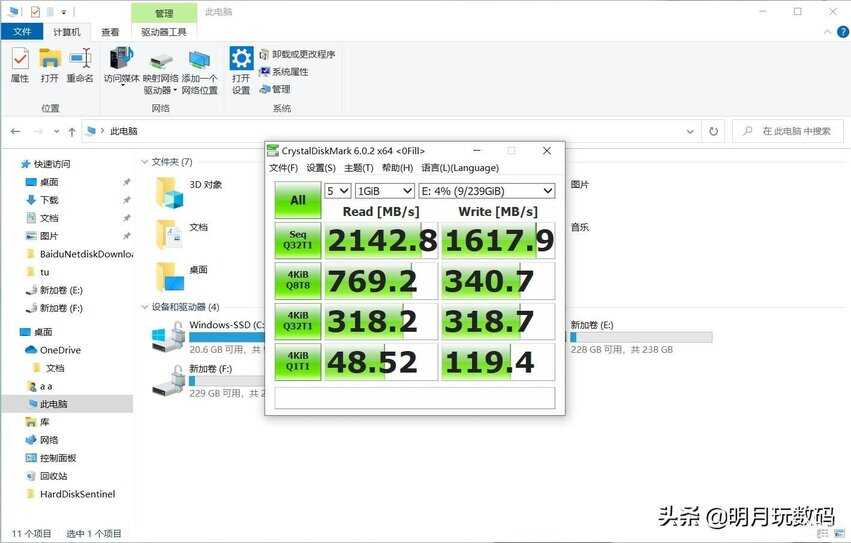Viewport: 851px width, 543px height.
Task: Open recent locations dropdown arrow
Action: pos(56,131)
